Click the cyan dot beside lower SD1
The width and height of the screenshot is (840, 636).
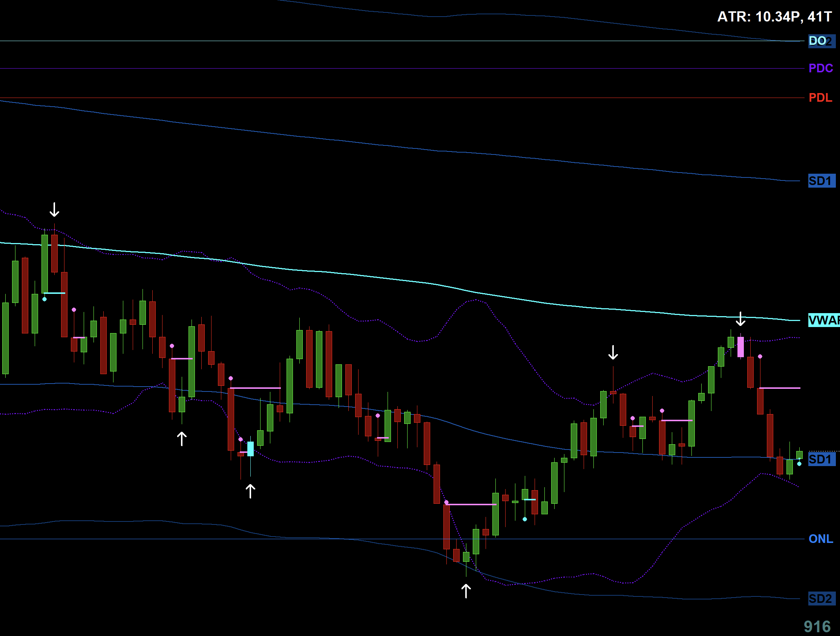pos(799,464)
